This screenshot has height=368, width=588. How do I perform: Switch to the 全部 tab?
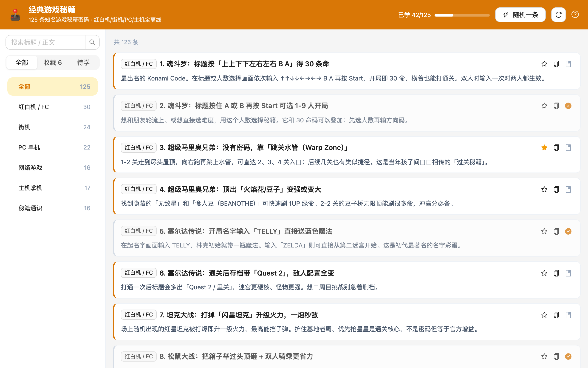pyautogui.click(x=22, y=63)
